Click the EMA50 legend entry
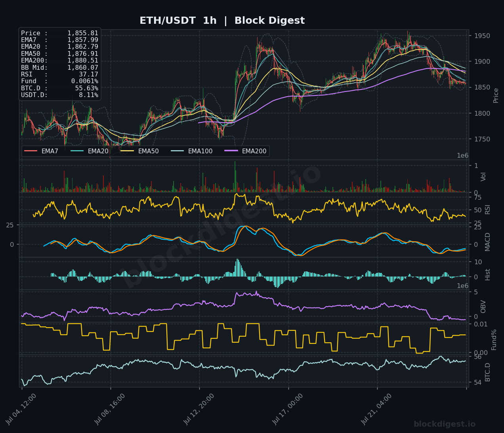Screen dimensions: 504x433 click(x=140, y=151)
